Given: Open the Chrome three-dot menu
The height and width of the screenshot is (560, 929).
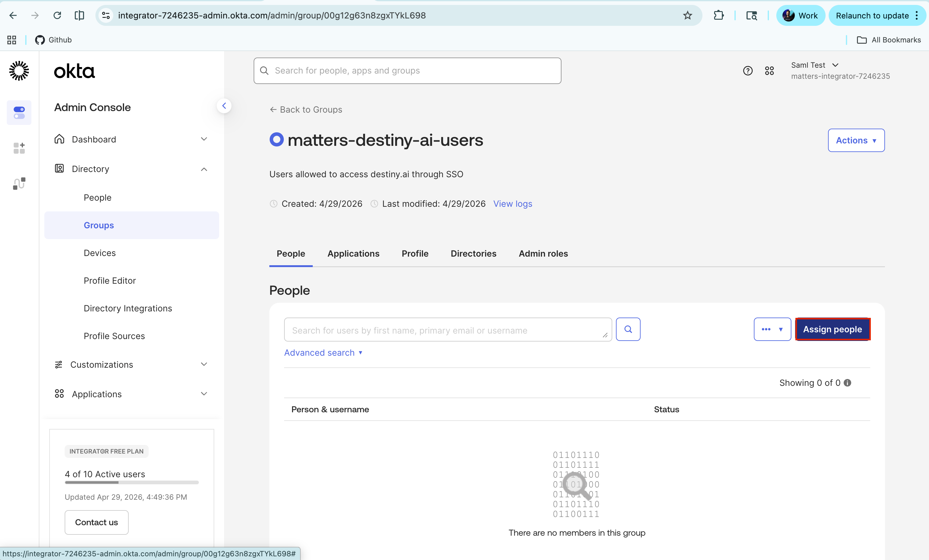Looking at the screenshot, I should (917, 15).
